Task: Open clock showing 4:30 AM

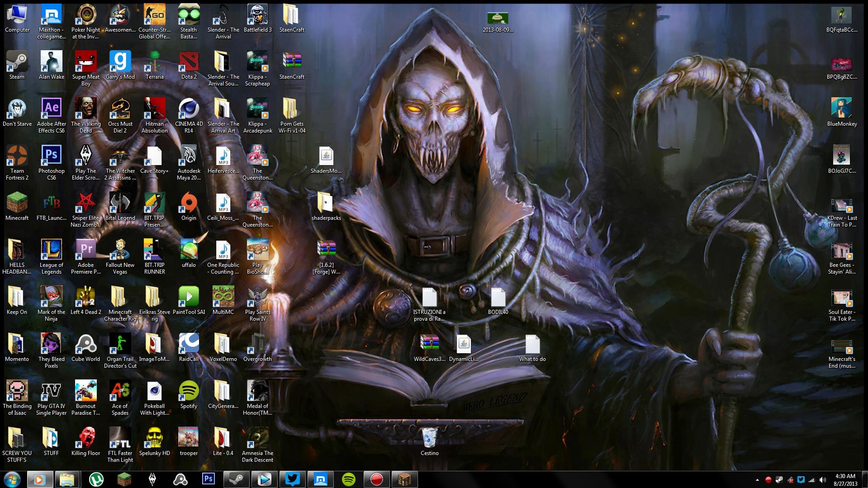Action: click(x=845, y=479)
